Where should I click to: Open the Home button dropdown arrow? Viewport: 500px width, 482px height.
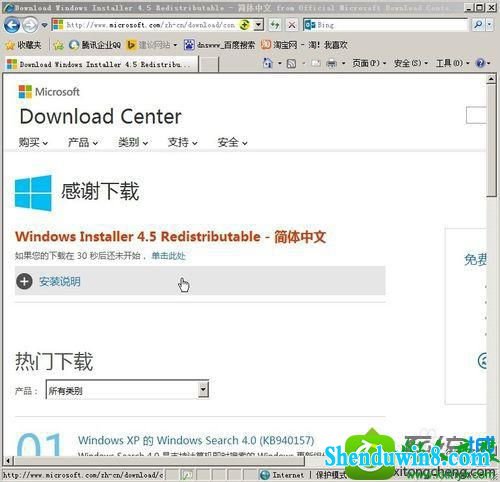280,63
